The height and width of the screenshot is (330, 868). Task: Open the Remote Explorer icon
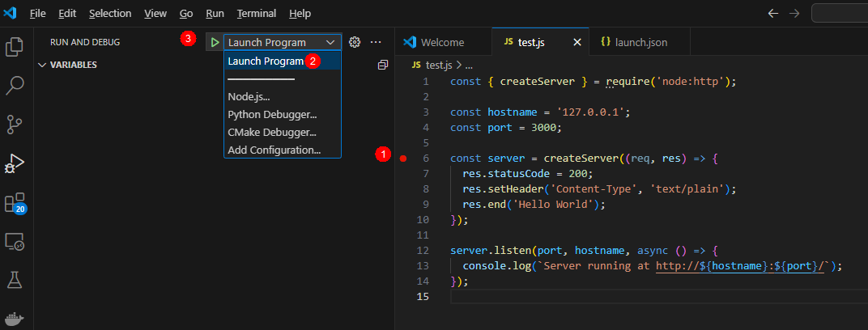[15, 241]
